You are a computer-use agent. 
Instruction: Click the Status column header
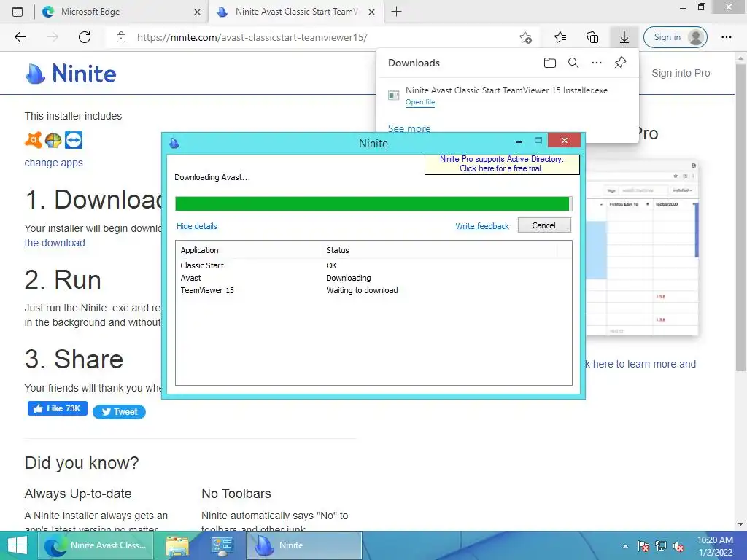439,250
